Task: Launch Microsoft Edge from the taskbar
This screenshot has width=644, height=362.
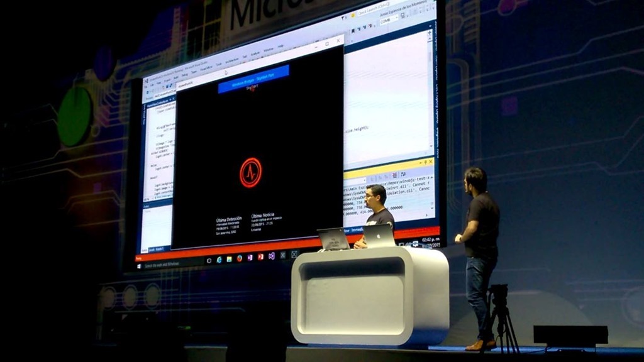Action: tap(219, 260)
